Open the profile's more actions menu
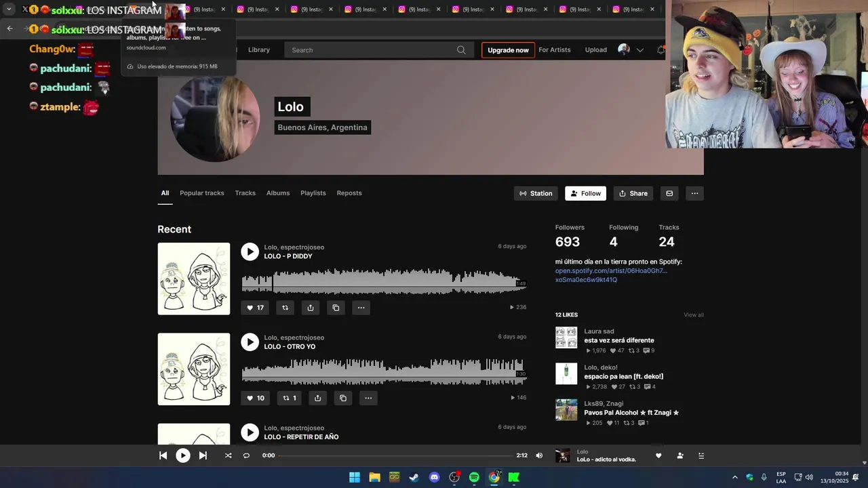 coord(694,193)
